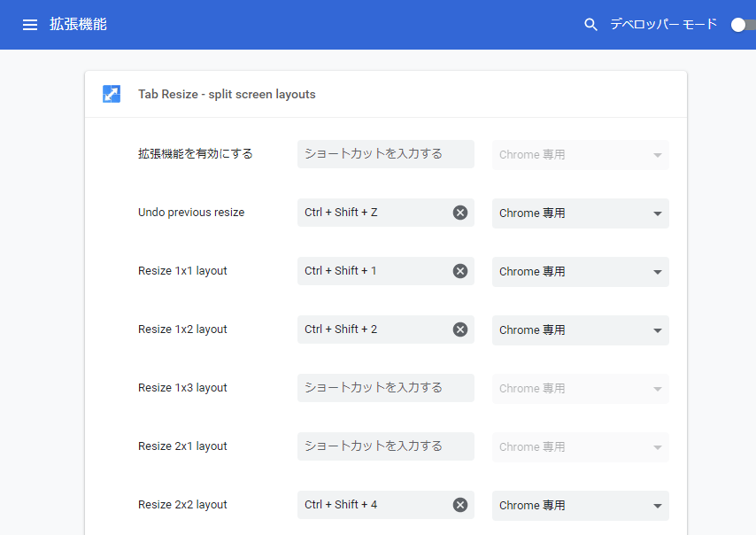This screenshot has width=756, height=535.
Task: Open scope dropdown for Resize 1x1 layout
Action: (x=581, y=272)
